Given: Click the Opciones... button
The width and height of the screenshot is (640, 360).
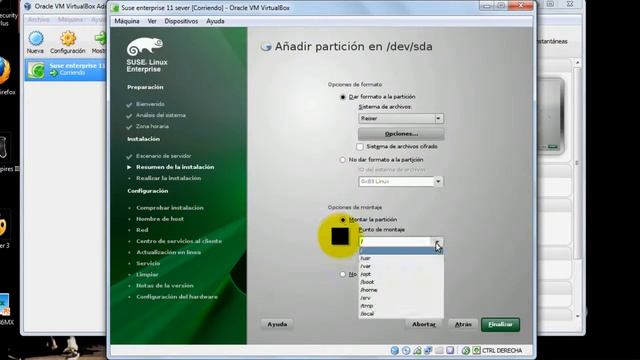Looking at the screenshot, I should tap(401, 134).
